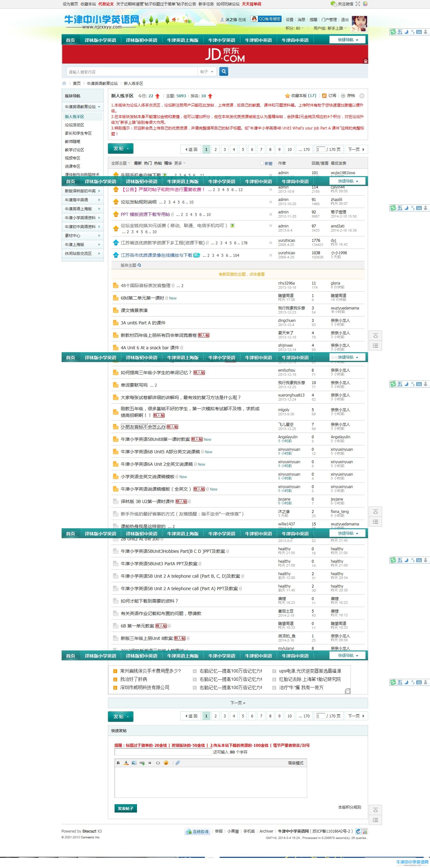
Task: Click folder icon of 3A unit6 Part A 的课件
Action: [x=116, y=323]
